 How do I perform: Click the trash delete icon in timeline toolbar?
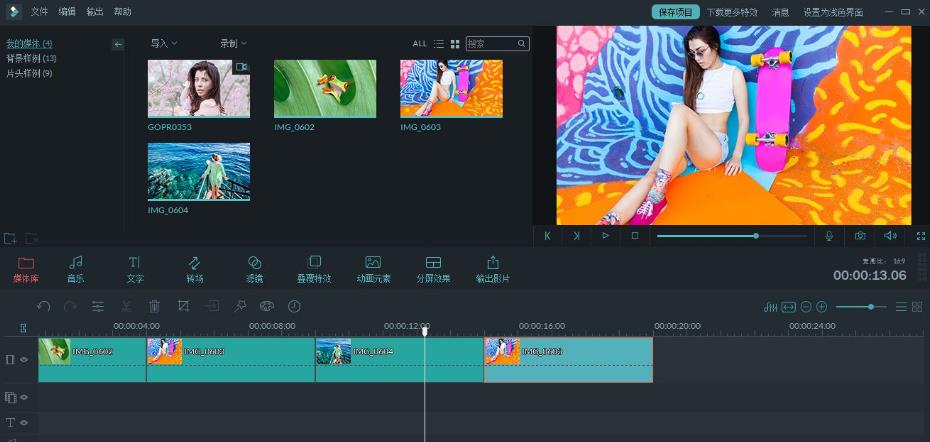point(154,307)
